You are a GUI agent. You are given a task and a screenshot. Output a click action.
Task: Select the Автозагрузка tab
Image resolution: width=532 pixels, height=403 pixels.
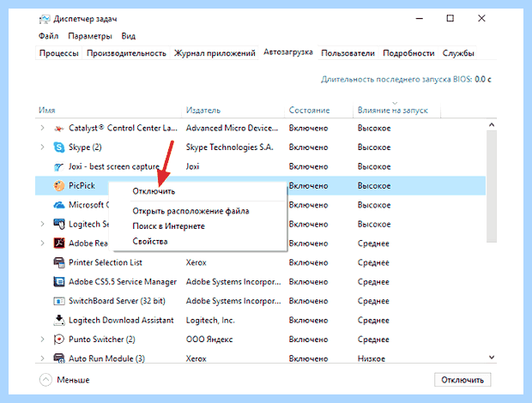pyautogui.click(x=288, y=52)
